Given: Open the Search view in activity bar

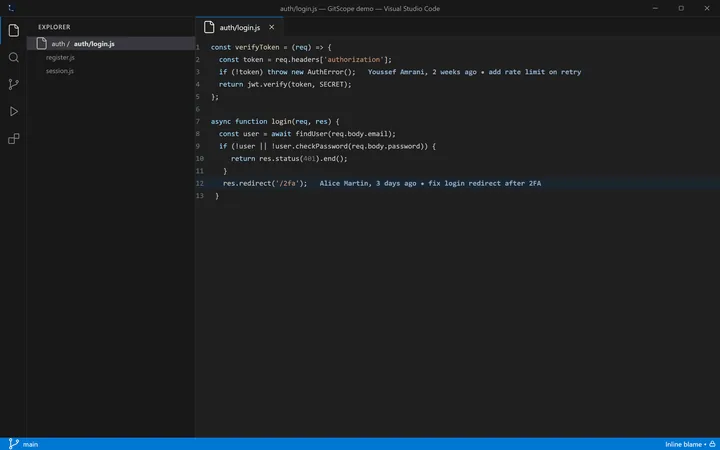Looking at the screenshot, I should pyautogui.click(x=14, y=57).
